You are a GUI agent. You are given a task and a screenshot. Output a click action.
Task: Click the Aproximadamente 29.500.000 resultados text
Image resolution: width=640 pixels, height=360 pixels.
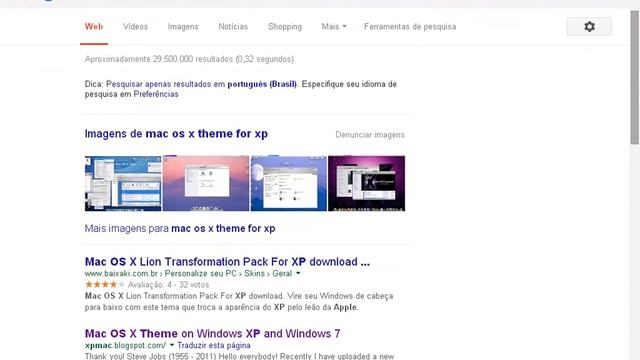189,59
